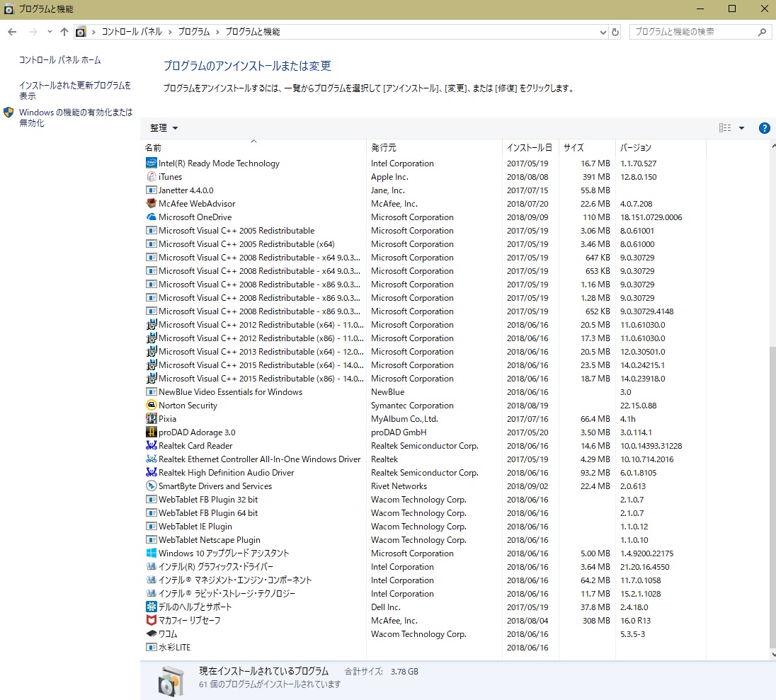Sort list by 発行元 column header

click(383, 148)
